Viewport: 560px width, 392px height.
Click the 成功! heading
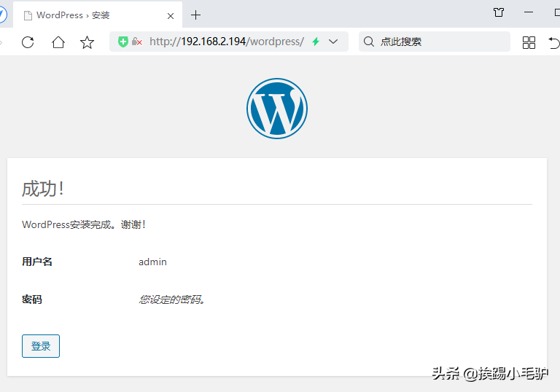43,189
